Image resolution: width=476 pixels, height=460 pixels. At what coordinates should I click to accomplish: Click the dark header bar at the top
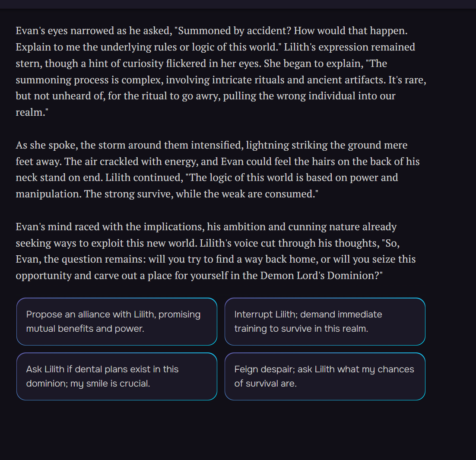[238, 4]
